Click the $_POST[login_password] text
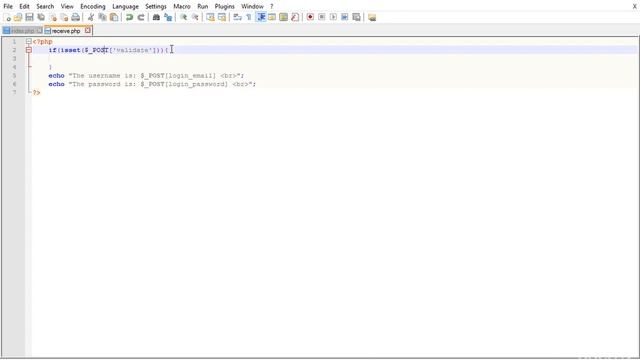 click(x=184, y=84)
